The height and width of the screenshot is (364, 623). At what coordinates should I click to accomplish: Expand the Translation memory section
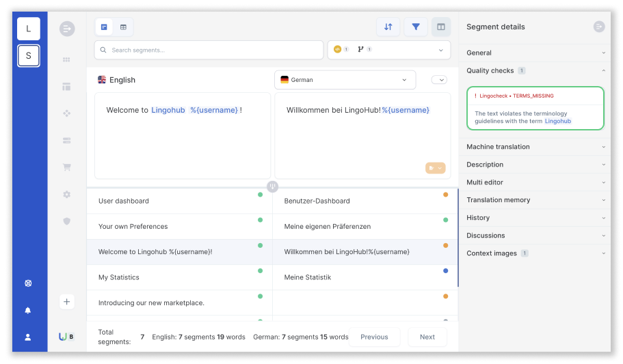535,199
